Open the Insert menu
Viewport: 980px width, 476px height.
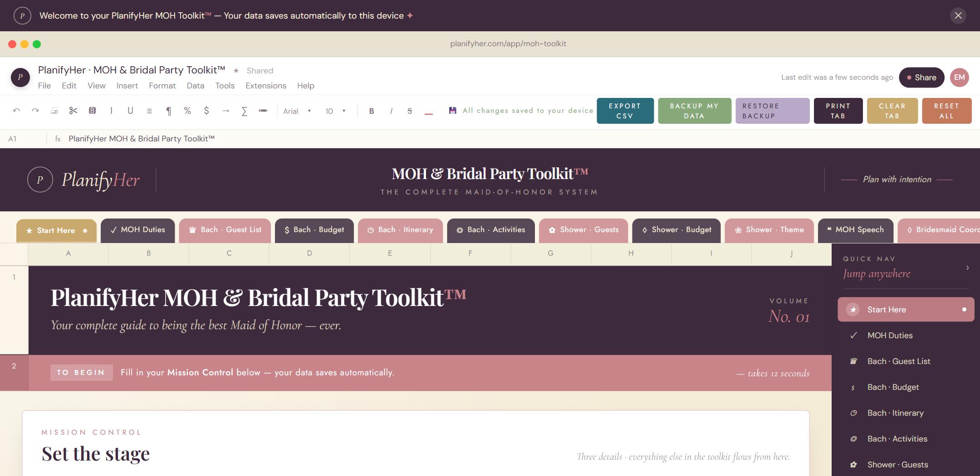127,86
